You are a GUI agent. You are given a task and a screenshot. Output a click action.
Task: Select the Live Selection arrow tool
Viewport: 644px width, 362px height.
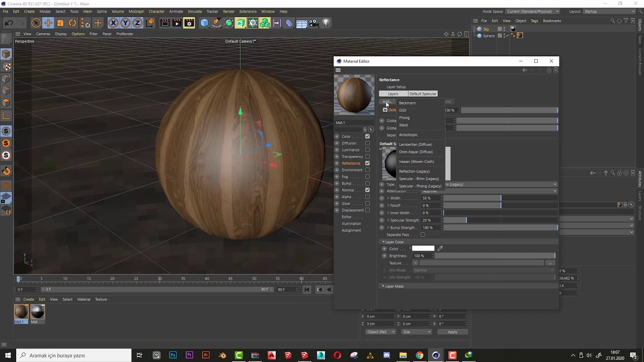tap(36, 23)
